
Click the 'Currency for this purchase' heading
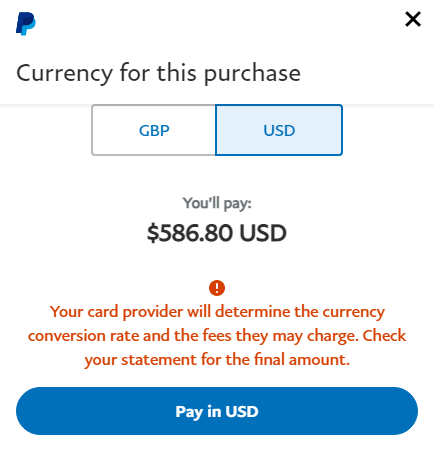pyautogui.click(x=158, y=73)
